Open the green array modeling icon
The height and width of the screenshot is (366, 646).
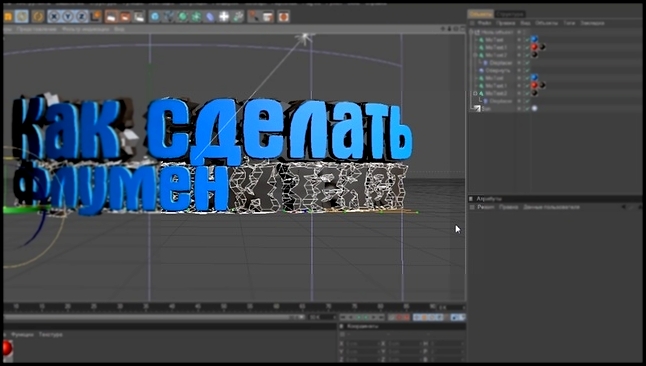coord(196,17)
